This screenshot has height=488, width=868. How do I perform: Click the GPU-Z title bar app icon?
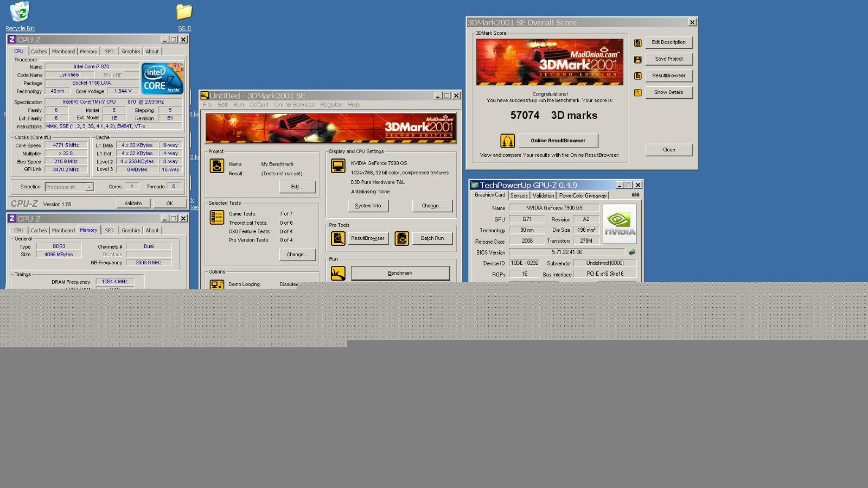[475, 185]
